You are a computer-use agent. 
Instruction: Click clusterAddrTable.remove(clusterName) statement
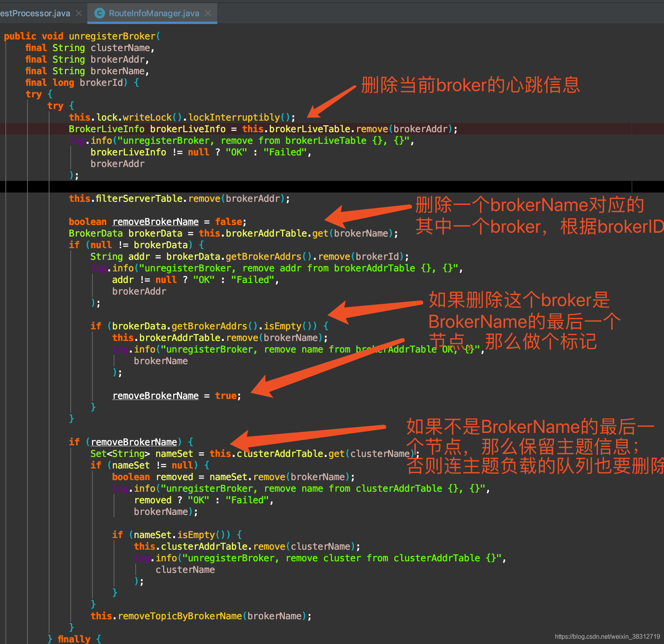[247, 546]
